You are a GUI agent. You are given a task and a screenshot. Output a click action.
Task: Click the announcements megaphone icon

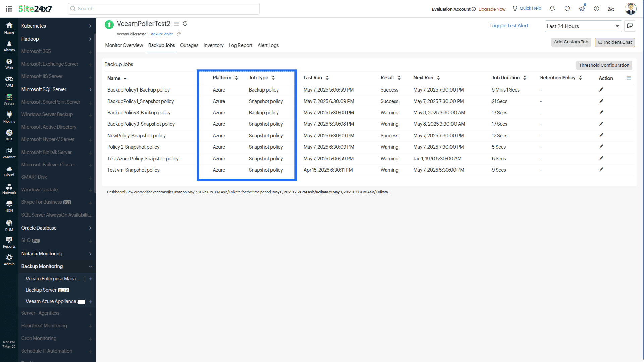pos(582,8)
